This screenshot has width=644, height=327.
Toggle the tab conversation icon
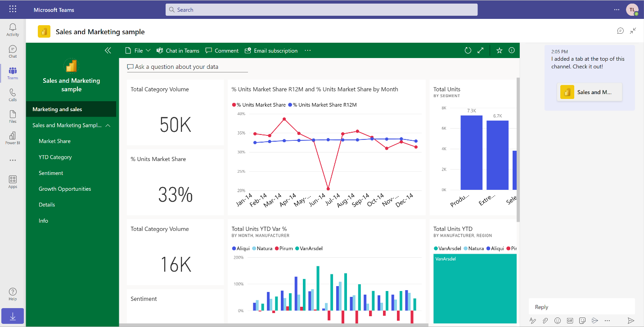click(x=621, y=31)
